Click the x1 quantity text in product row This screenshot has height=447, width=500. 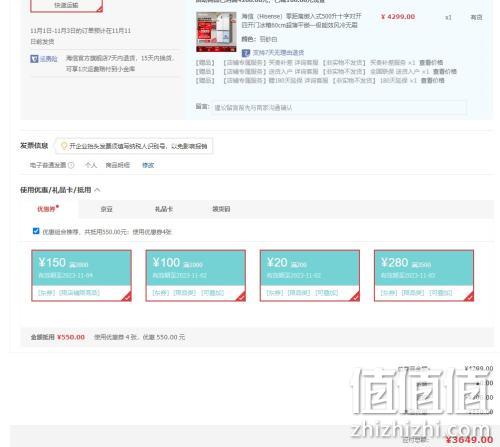point(448,17)
